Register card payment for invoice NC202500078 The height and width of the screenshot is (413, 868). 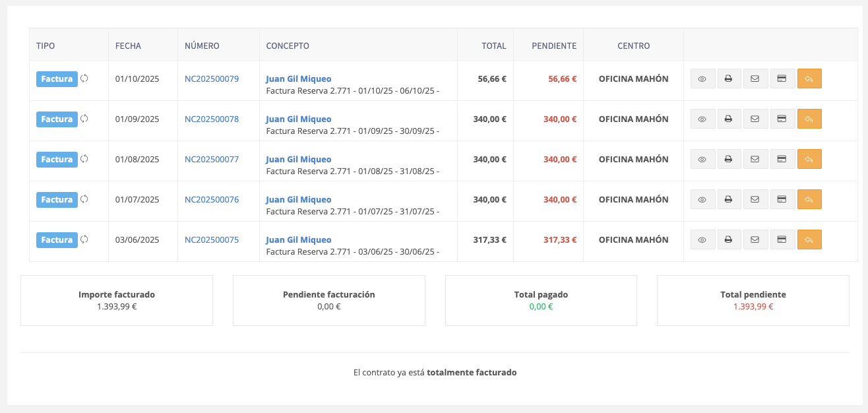point(782,119)
